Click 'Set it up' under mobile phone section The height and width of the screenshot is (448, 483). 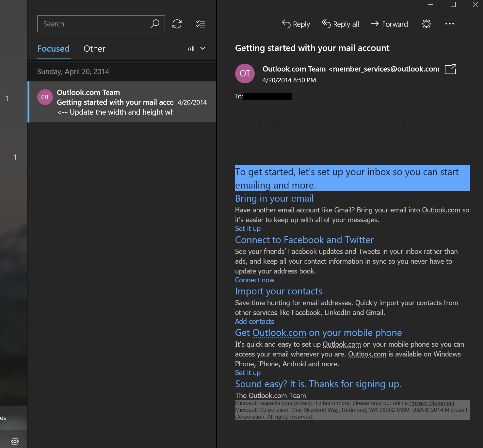[248, 373]
